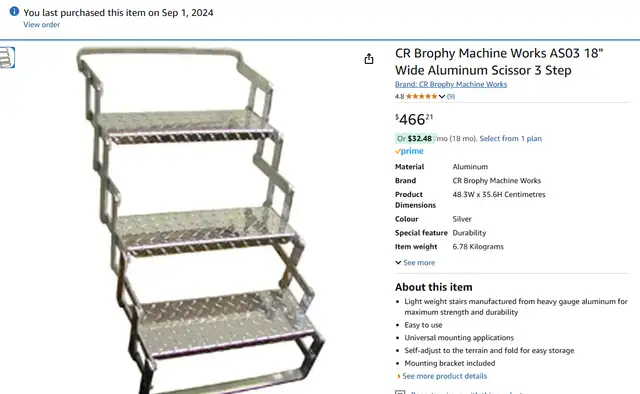Screen dimensions: 640x394
Task: Click the $32.48 monthly payment badge
Action: [x=416, y=138]
